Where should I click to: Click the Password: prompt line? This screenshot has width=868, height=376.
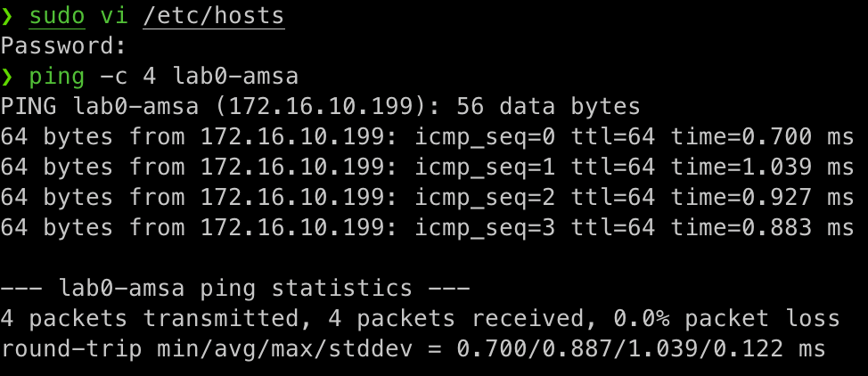pyautogui.click(x=63, y=46)
